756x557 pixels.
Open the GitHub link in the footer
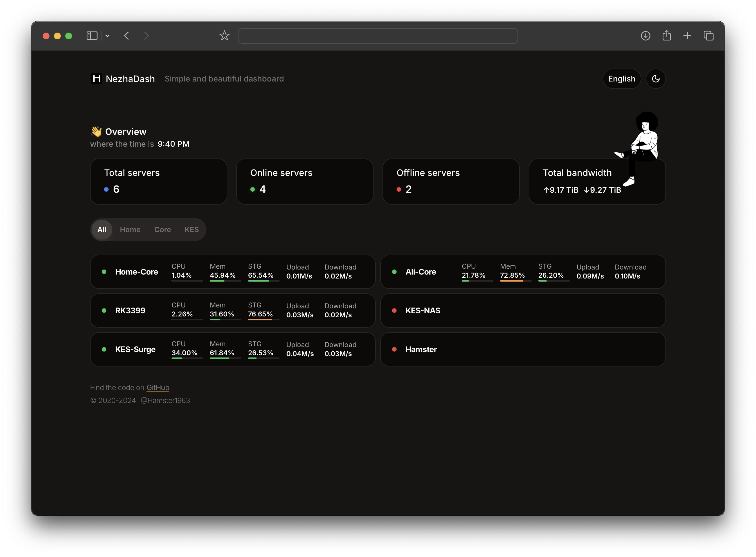click(x=157, y=388)
